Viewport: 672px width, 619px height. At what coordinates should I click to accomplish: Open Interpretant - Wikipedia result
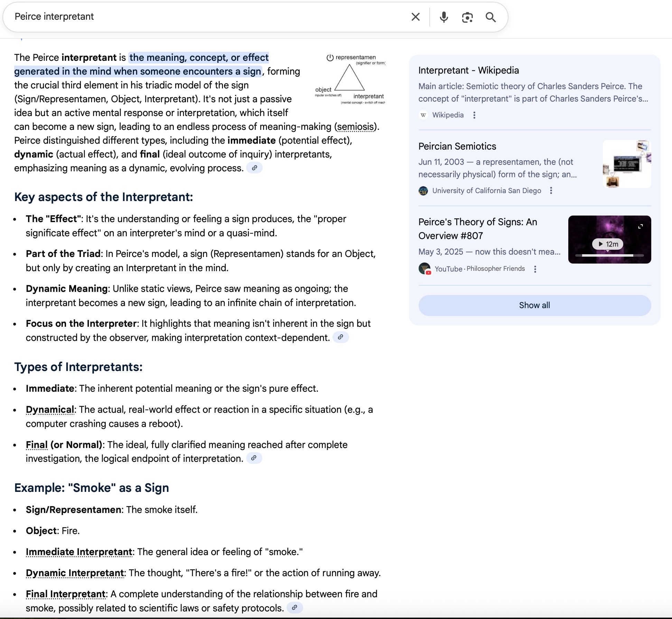coord(468,70)
